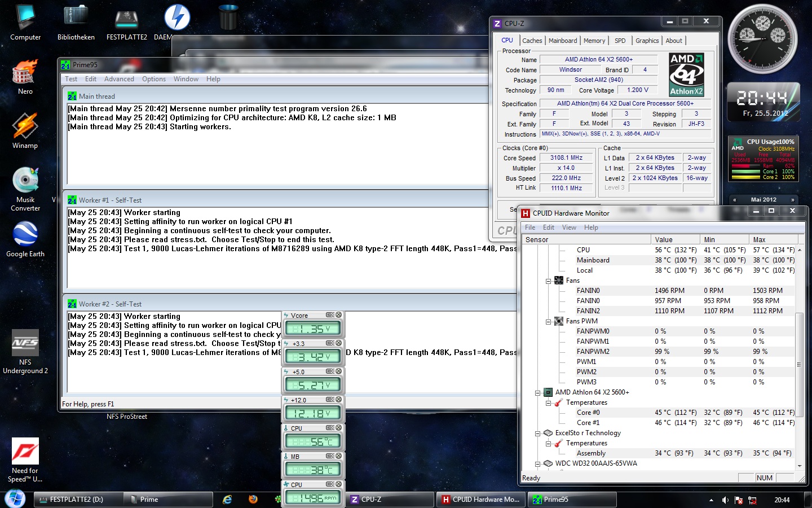812x508 pixels.
Task: Click the HWMonitor title bar icon
Action: 526,213
